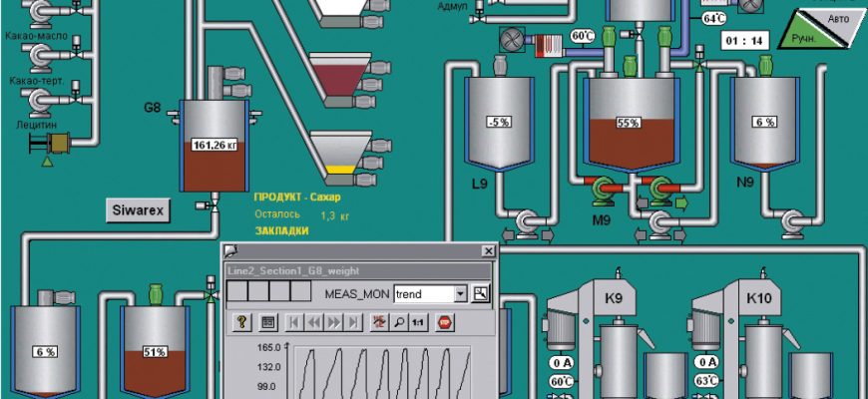
Task: Click the red curve select icon in trend toolbar
Action: coord(378,321)
